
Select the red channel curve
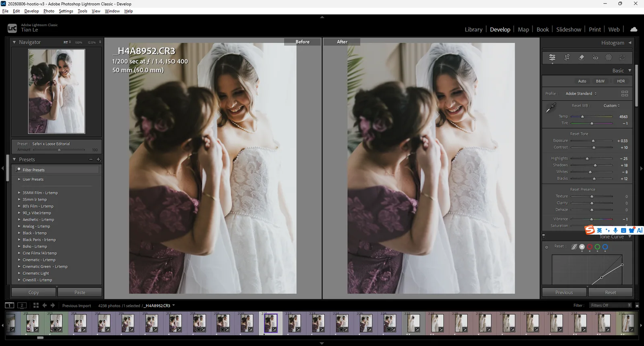click(x=590, y=247)
